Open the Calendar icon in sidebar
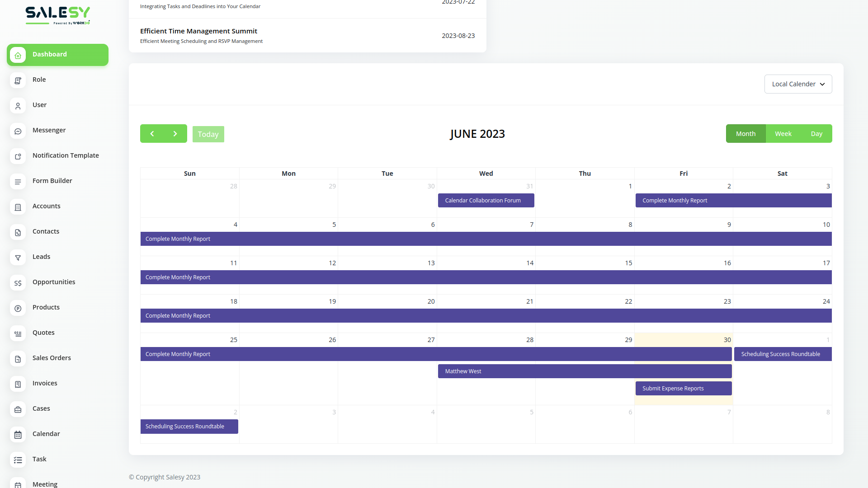This screenshot has width=868, height=488. pos(18,435)
